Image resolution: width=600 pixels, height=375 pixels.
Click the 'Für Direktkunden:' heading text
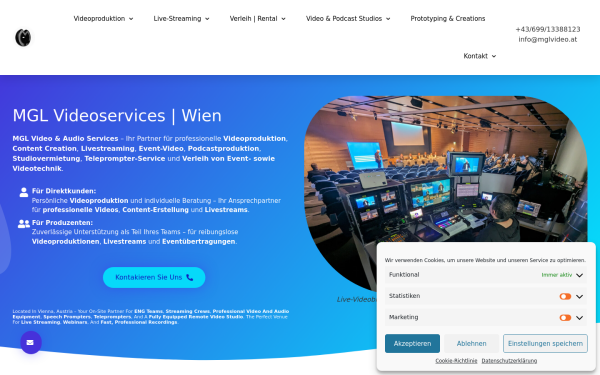coord(64,191)
